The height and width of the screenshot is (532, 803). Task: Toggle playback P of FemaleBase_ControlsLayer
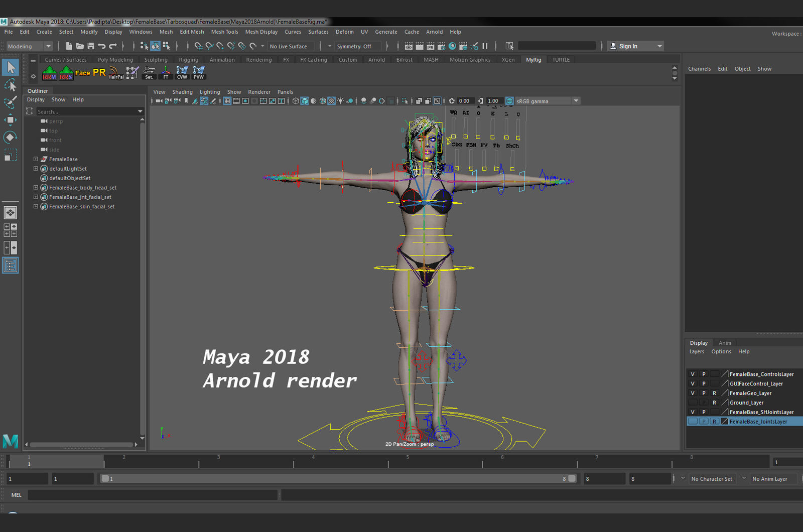pyautogui.click(x=704, y=374)
